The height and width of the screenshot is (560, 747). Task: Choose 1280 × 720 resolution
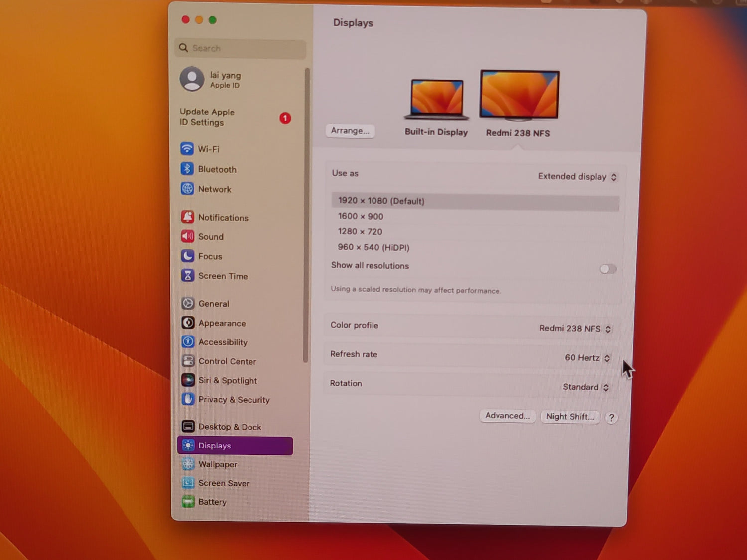point(360,231)
